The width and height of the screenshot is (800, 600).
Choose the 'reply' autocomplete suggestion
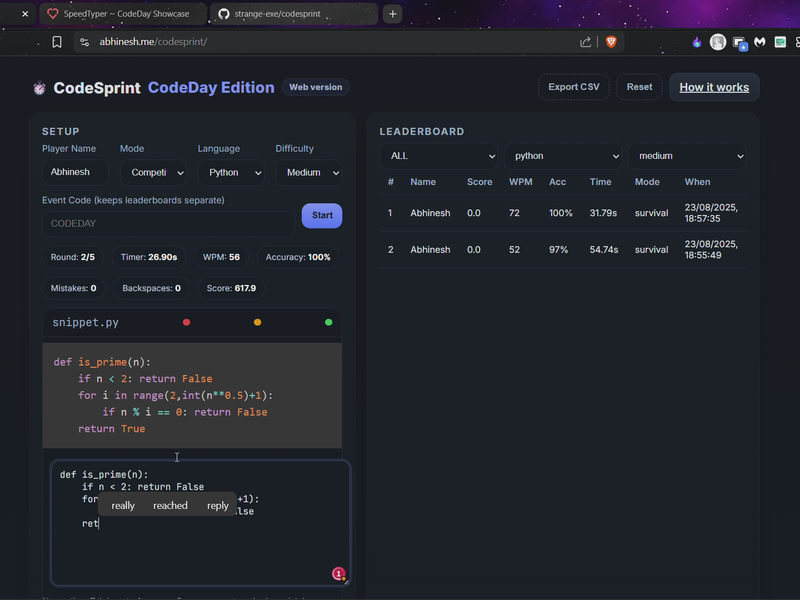click(x=218, y=506)
